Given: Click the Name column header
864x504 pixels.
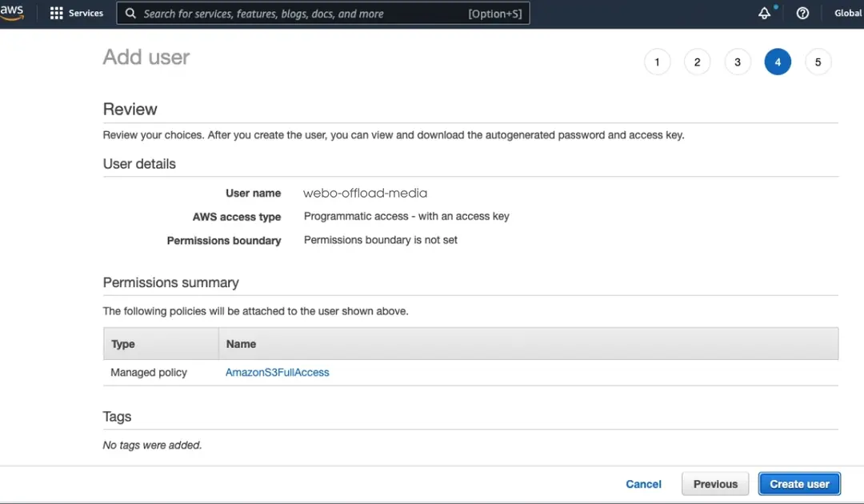Looking at the screenshot, I should click(x=241, y=344).
